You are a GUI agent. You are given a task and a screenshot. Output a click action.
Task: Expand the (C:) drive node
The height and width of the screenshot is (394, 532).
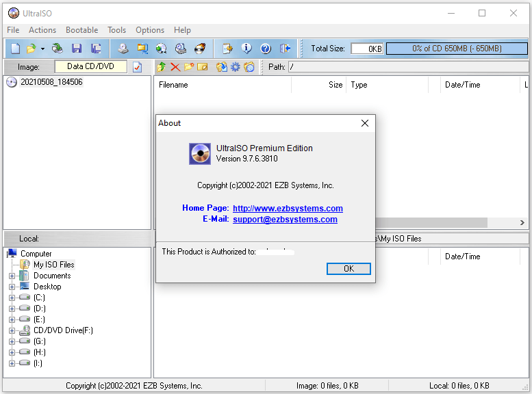(x=12, y=298)
